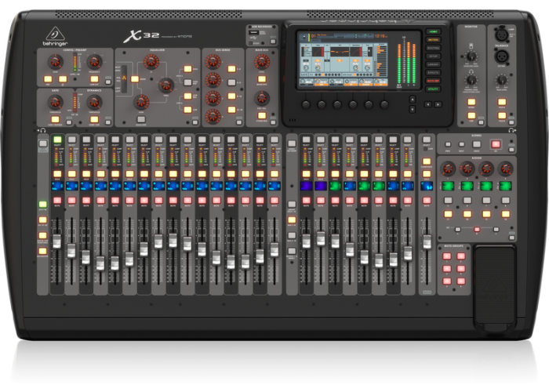Cycle the EQ Mode button
This screenshot has height=392, width=549.
click(x=135, y=79)
